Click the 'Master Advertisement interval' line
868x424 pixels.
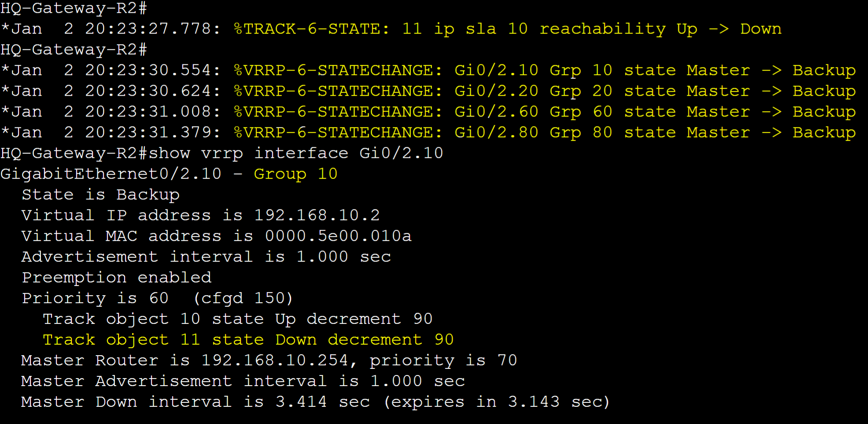tap(243, 381)
